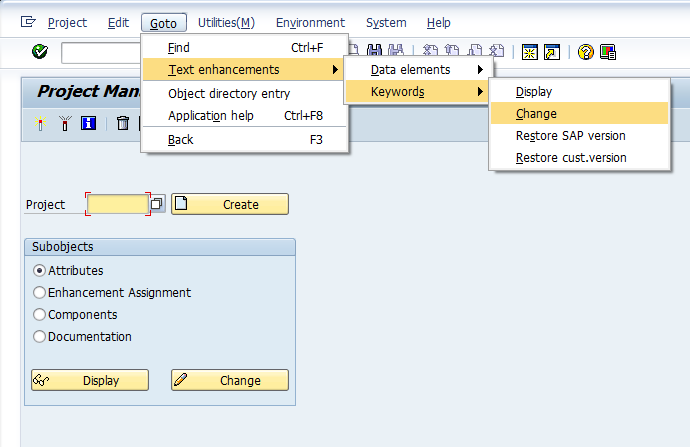Select Restore SAP version
Screen dimensions: 690x447
click(x=580, y=136)
